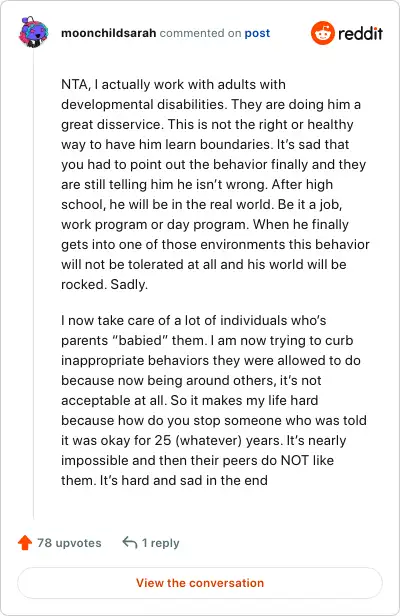The image size is (400, 616).
Task: Click the quoted word "babied" in the comment
Action: coord(140,340)
